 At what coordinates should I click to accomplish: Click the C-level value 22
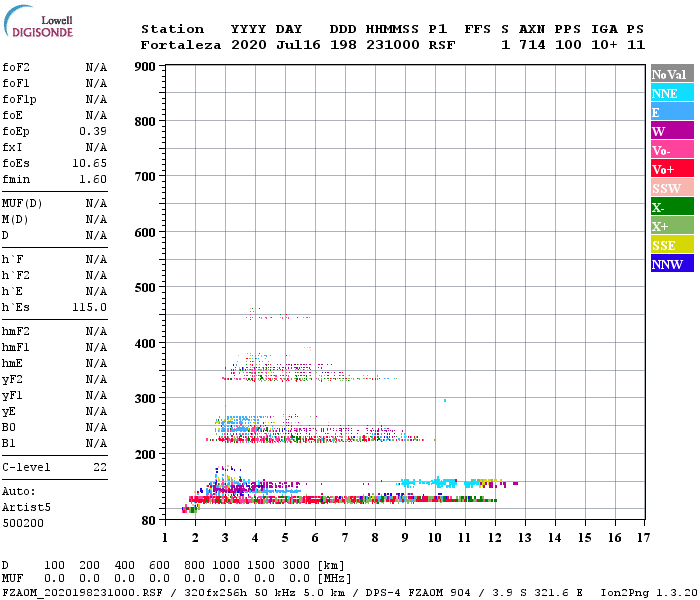(x=100, y=467)
